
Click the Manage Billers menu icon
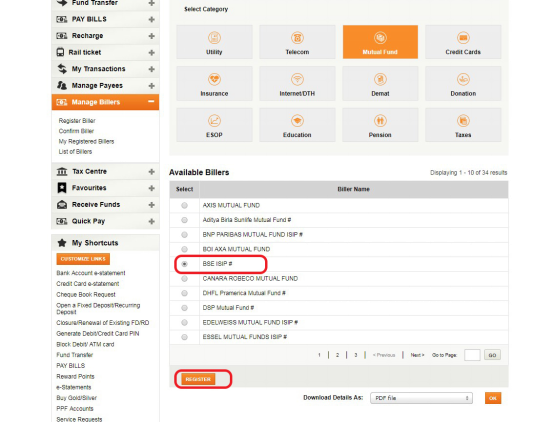click(62, 102)
